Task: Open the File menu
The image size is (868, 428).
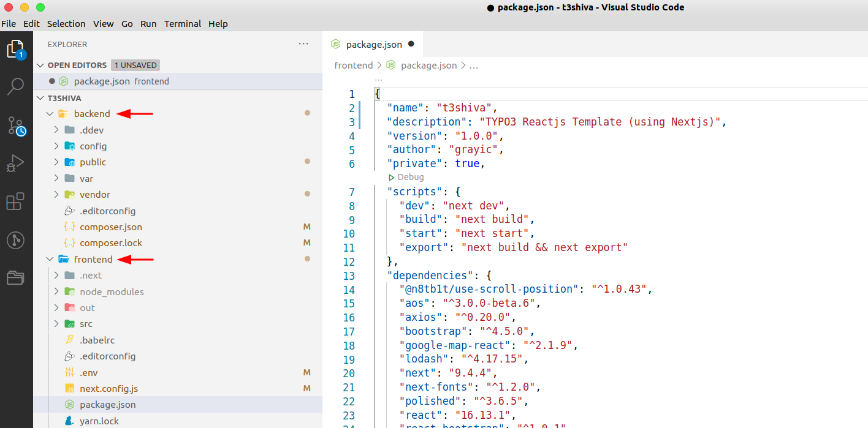Action: point(9,24)
